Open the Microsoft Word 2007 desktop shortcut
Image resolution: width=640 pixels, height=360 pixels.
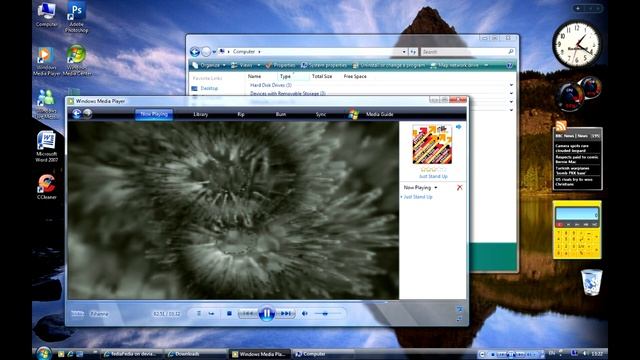point(47,147)
